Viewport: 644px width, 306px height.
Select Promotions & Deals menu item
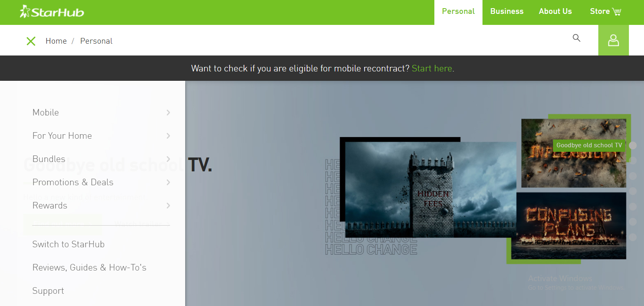click(73, 182)
